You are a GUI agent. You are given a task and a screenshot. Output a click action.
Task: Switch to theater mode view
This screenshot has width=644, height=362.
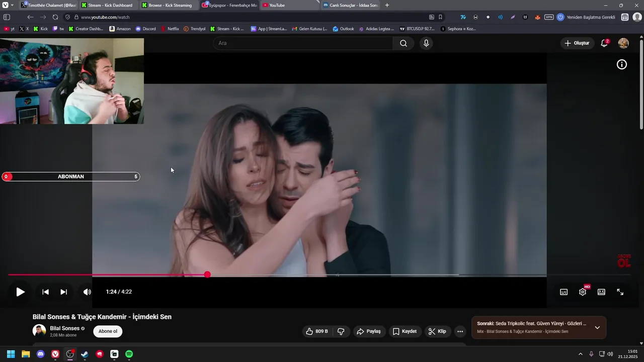(x=601, y=292)
